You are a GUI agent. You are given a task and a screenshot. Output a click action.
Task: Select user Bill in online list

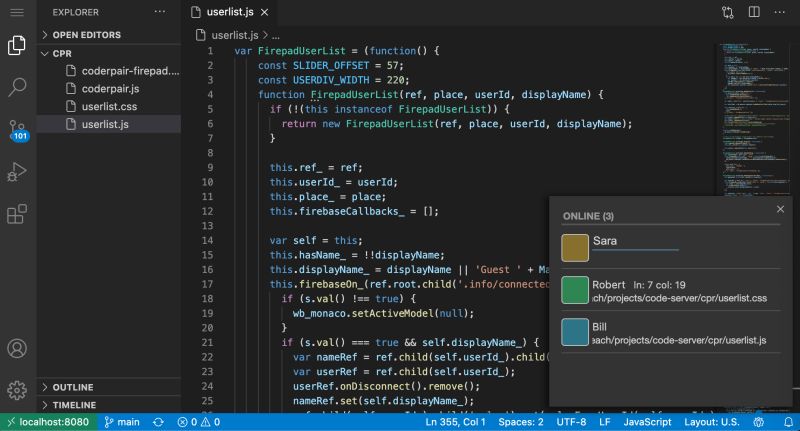tap(599, 327)
